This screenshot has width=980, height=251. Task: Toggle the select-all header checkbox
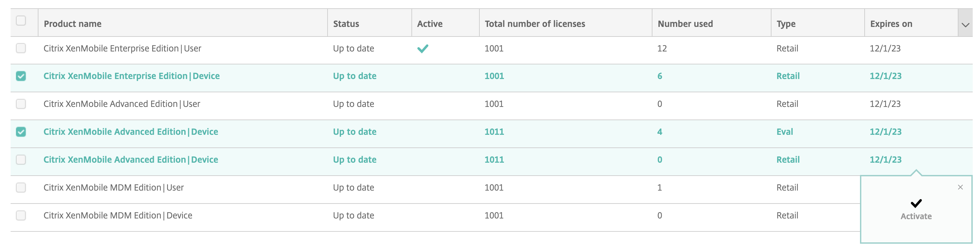[x=21, y=21]
